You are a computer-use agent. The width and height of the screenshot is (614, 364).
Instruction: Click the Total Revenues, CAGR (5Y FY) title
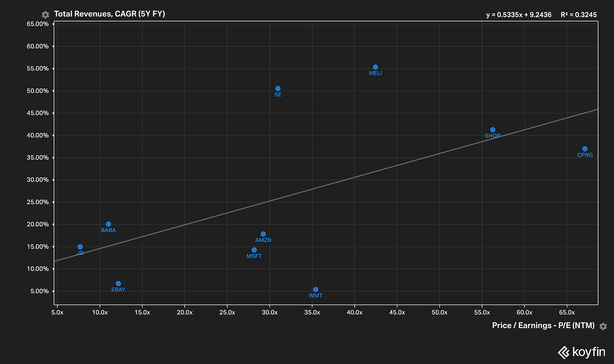[x=109, y=14]
